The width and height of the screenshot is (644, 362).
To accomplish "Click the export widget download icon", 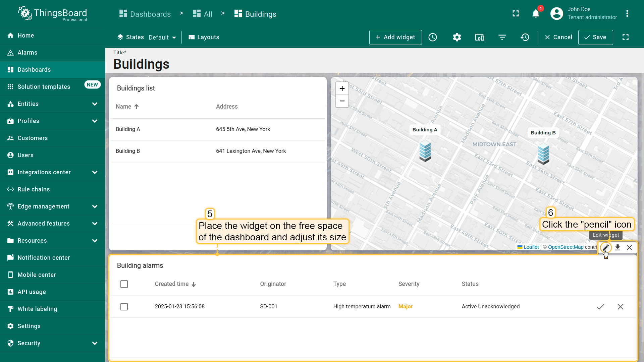I will click(x=618, y=248).
